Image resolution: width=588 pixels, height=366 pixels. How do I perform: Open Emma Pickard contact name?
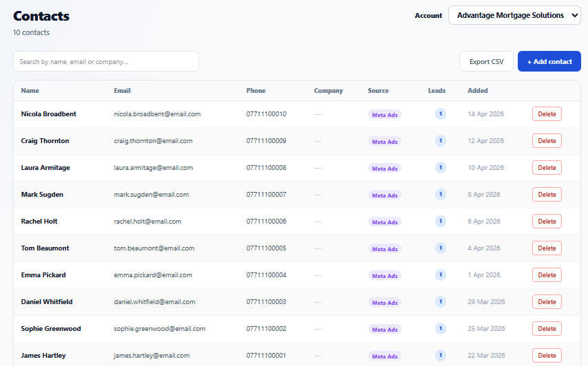tap(43, 275)
